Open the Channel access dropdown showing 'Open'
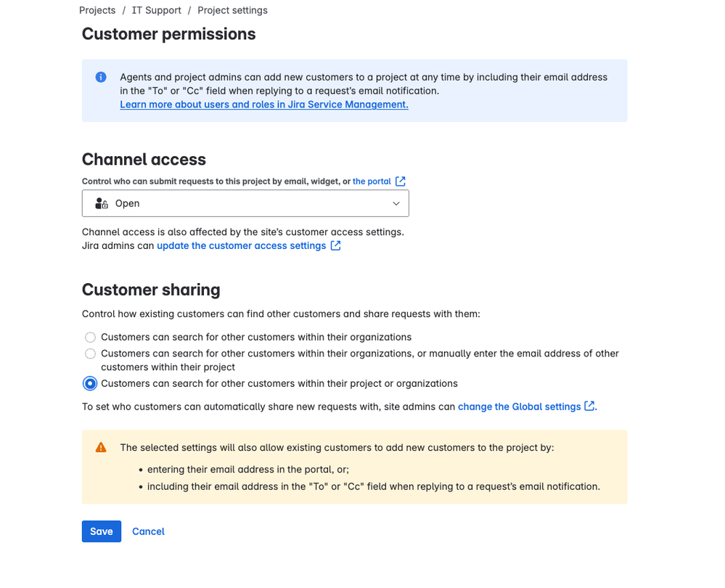Screen dimensions: 725x588 pyautogui.click(x=245, y=203)
